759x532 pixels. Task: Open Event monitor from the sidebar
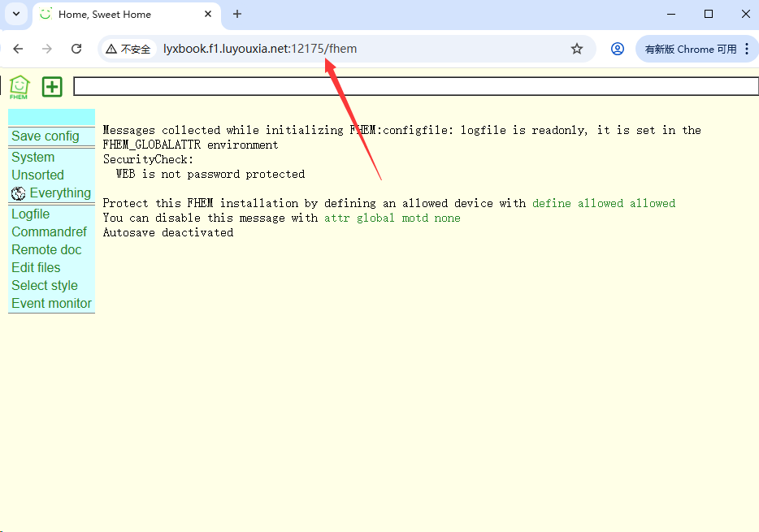point(51,304)
